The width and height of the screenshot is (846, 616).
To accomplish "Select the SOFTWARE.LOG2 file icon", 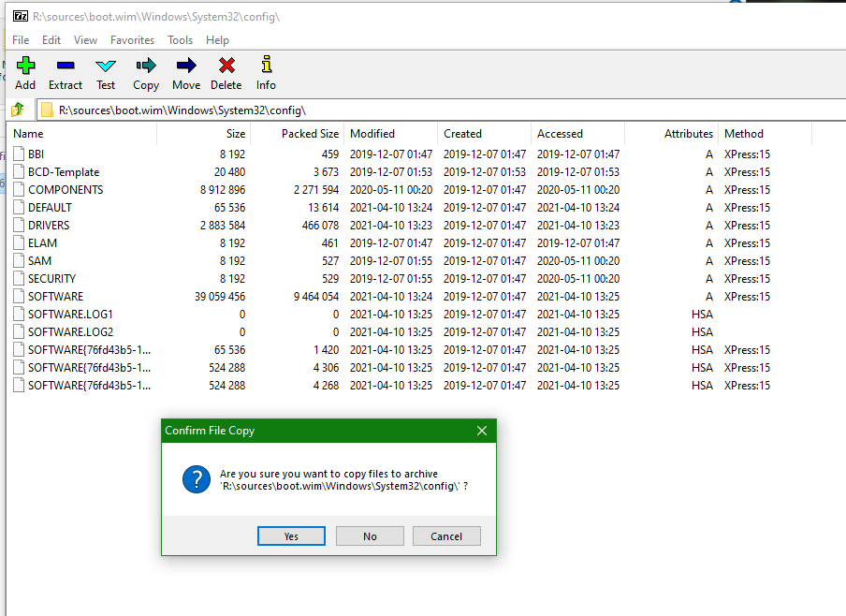I will click(19, 331).
